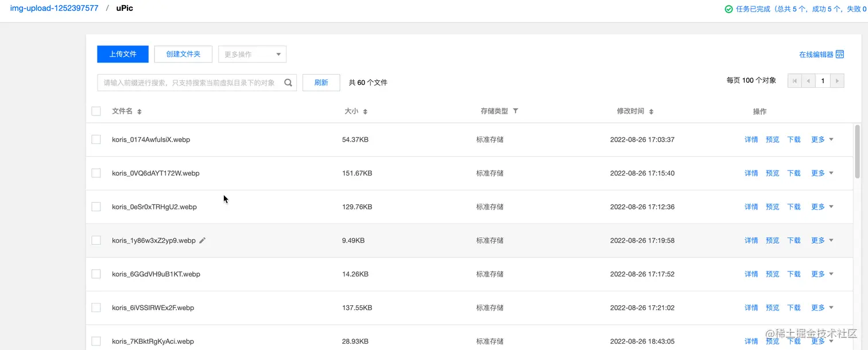The image size is (868, 350).
Task: Click 下载 for koris_0eSr0xTRHgU2.webp
Action: tap(793, 207)
